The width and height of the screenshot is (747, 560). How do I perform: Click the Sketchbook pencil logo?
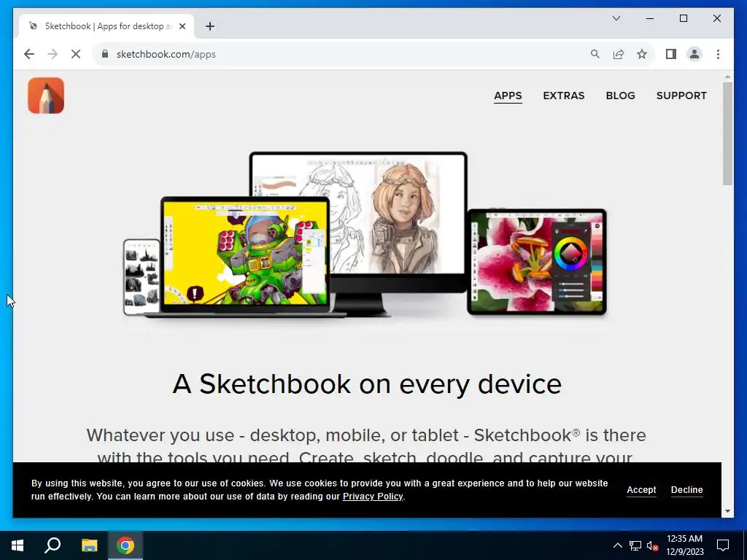pos(46,96)
